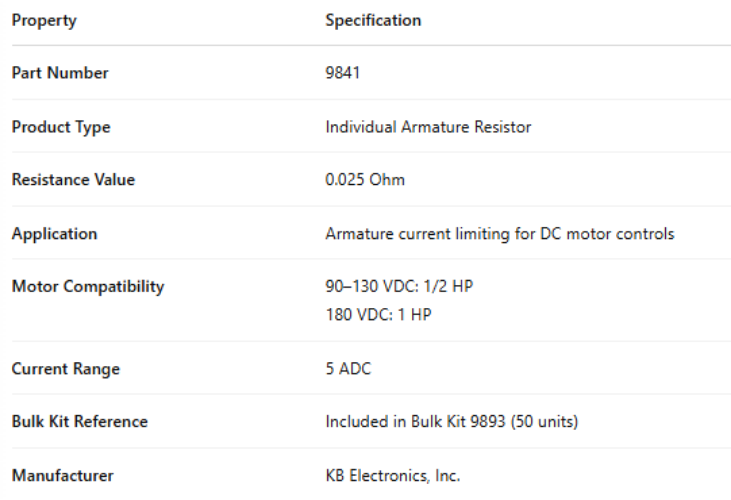Click the KB Electronics, Inc. value
The width and height of the screenshot is (731, 500).
(x=392, y=476)
